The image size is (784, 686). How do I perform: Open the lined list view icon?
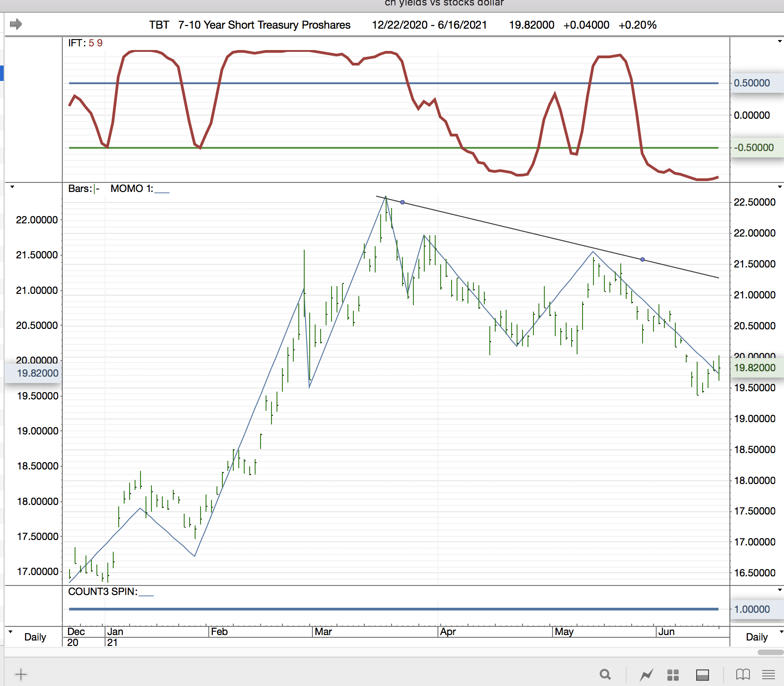tap(769, 674)
